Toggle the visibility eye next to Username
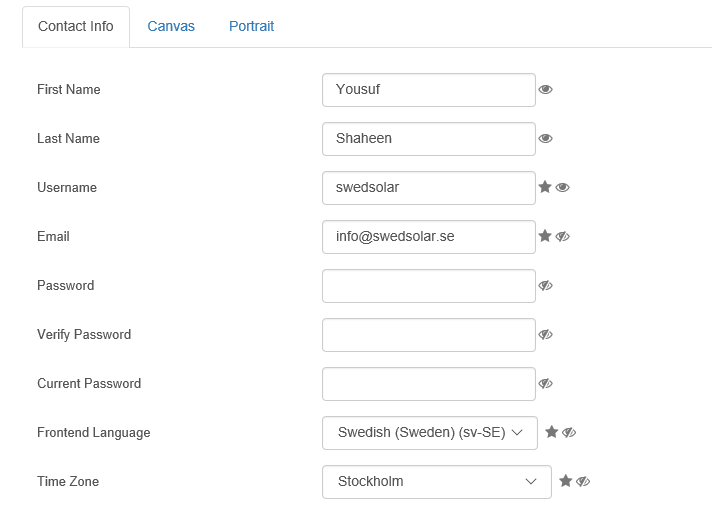This screenshot has height=505, width=712. click(x=562, y=188)
